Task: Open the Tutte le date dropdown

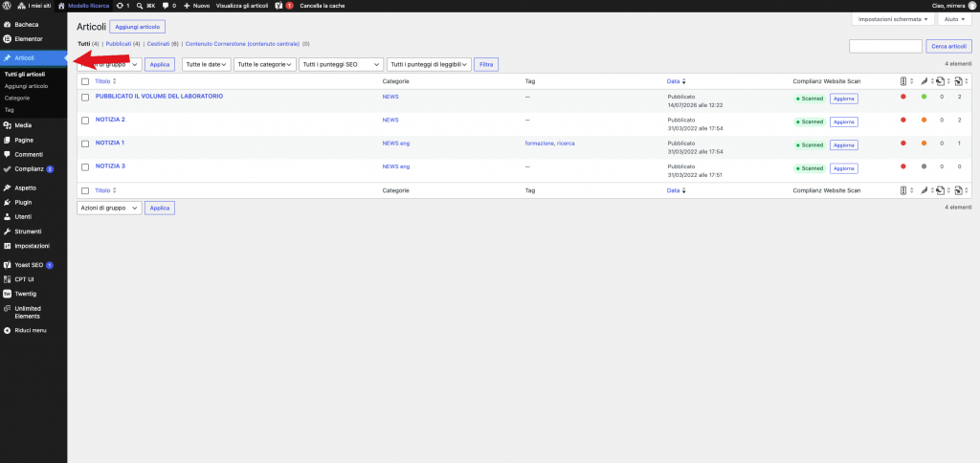Action: coord(207,64)
